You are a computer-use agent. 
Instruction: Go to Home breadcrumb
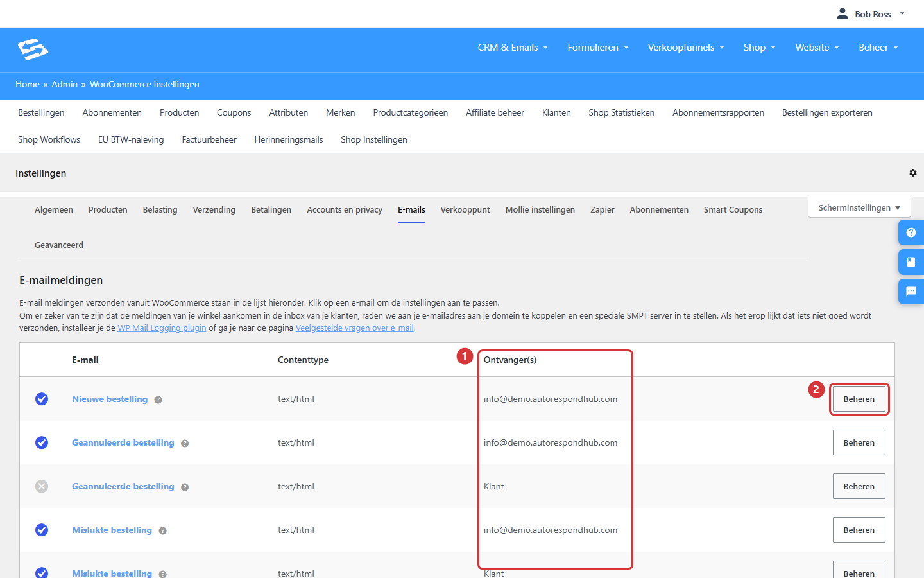[x=28, y=85]
